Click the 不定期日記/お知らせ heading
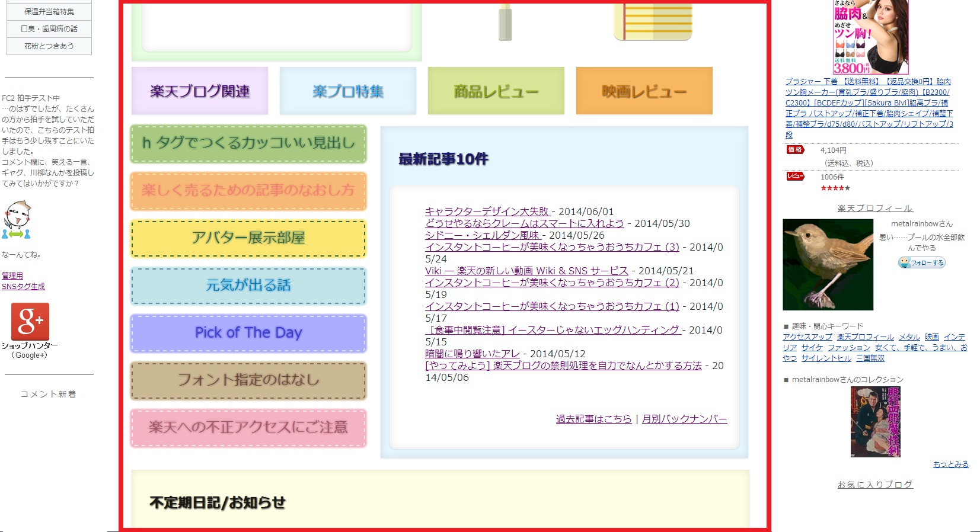Screen dimensions: 980x532 [x=218, y=502]
